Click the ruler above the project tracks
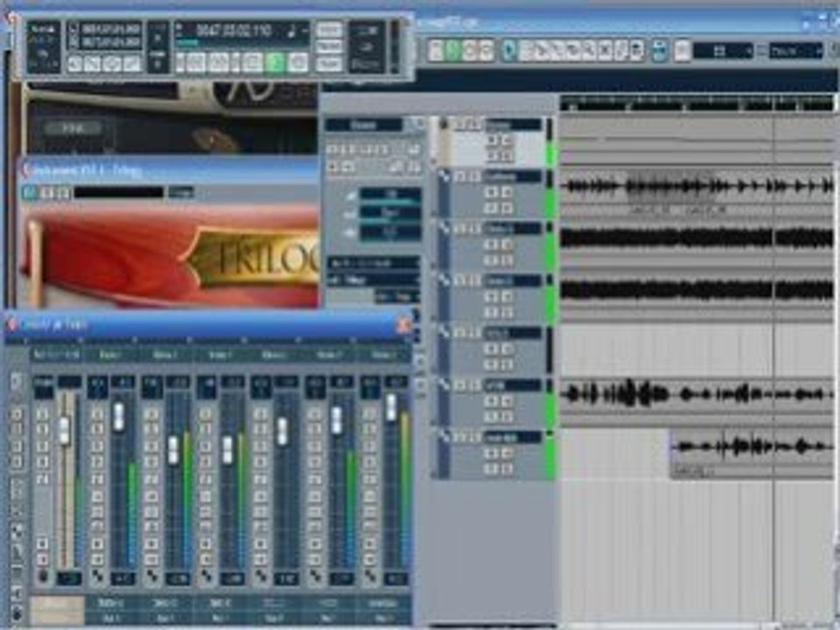 (x=696, y=103)
